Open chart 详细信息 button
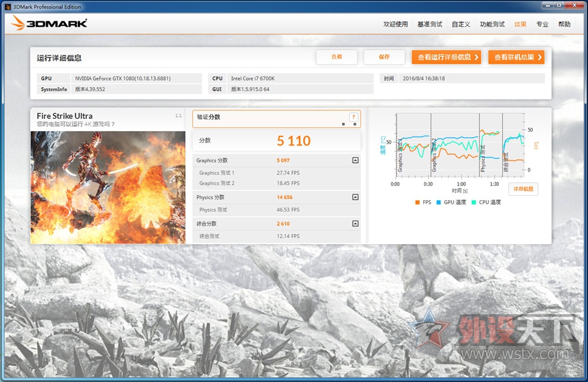 tap(523, 189)
